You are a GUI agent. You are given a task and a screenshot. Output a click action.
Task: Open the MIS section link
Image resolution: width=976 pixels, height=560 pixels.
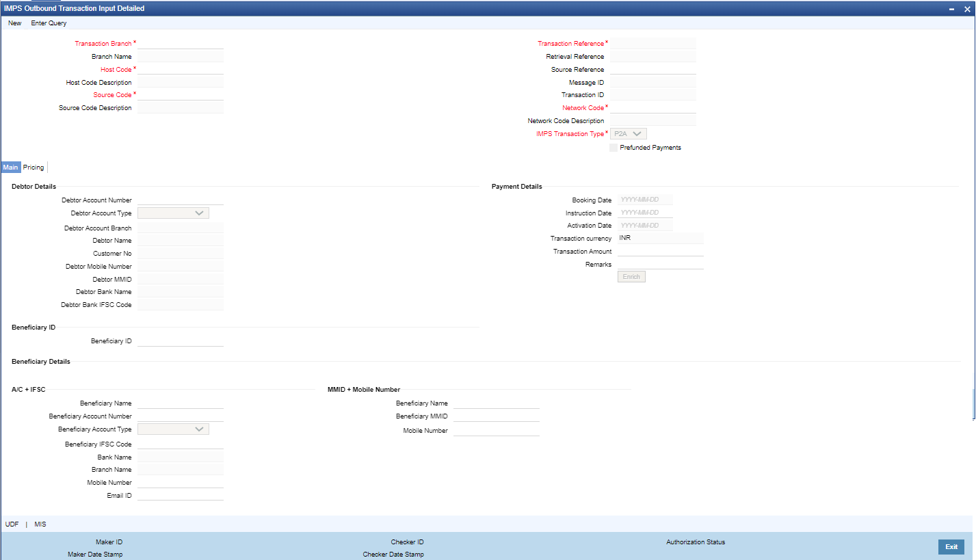click(40, 524)
